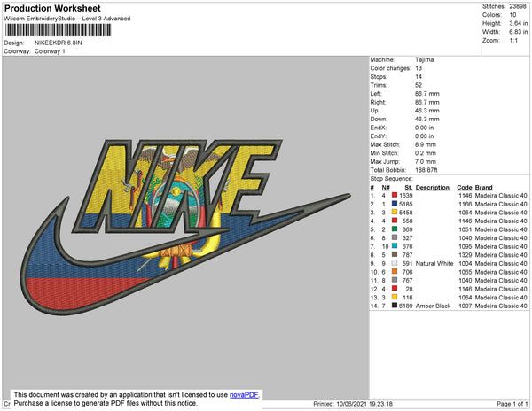Click the Max Stitch value '8.9 mm'

426,144
